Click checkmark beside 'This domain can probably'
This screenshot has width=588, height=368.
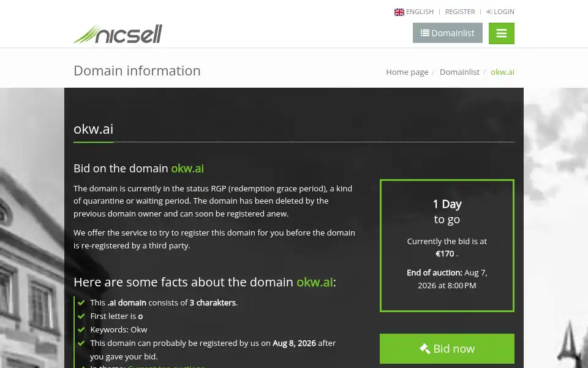tap(81, 343)
